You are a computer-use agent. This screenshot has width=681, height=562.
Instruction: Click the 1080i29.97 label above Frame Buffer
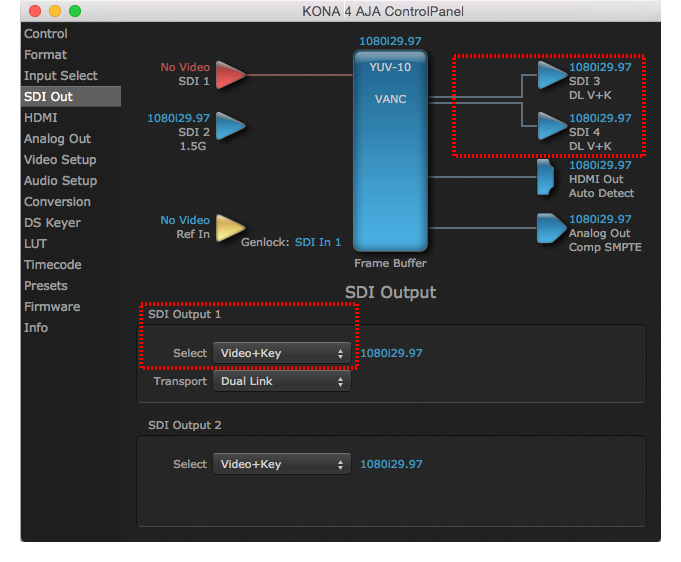pyautogui.click(x=390, y=41)
